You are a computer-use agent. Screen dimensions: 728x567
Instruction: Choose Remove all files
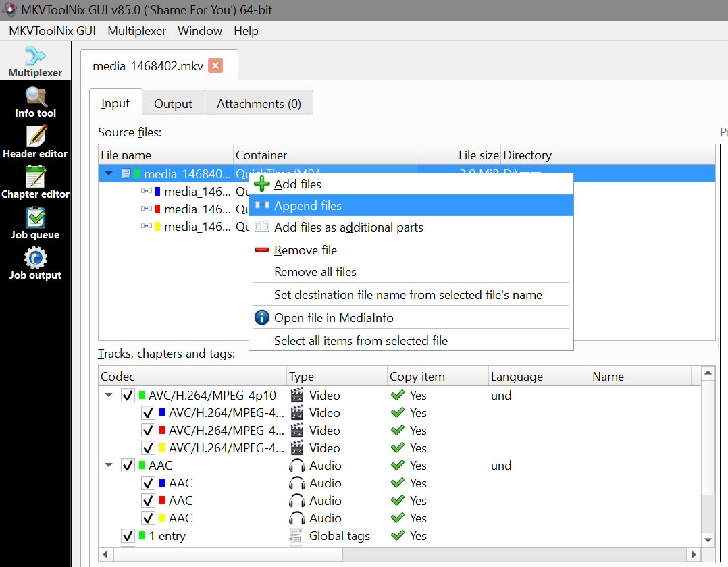(411, 271)
